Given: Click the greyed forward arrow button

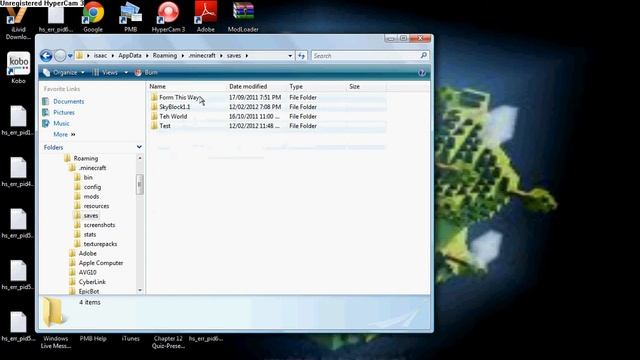Looking at the screenshot, I should (60, 56).
